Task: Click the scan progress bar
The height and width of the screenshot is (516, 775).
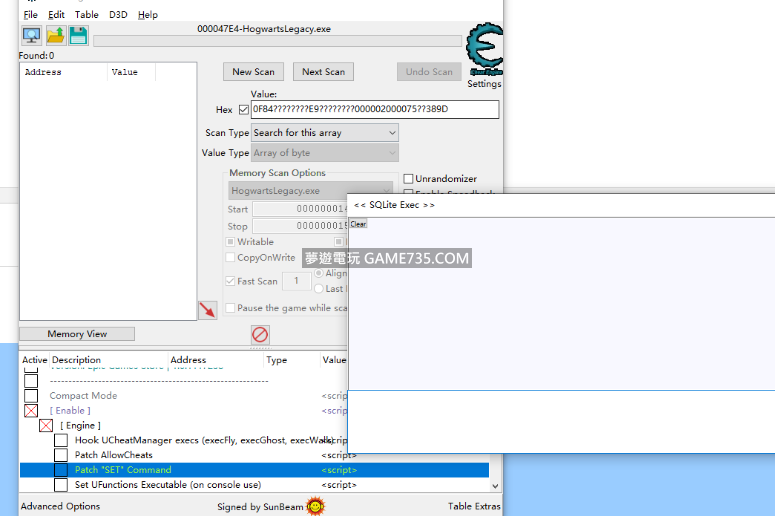Action: tap(277, 41)
